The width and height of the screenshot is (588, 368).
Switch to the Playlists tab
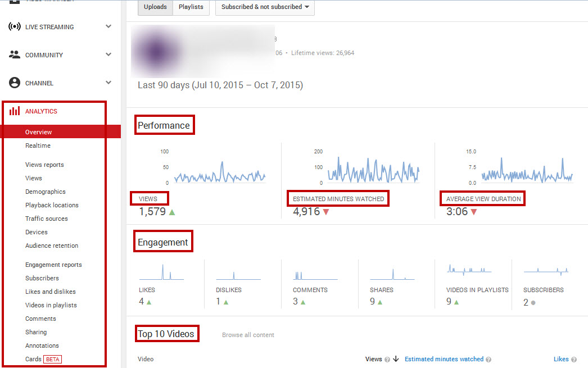pos(191,7)
